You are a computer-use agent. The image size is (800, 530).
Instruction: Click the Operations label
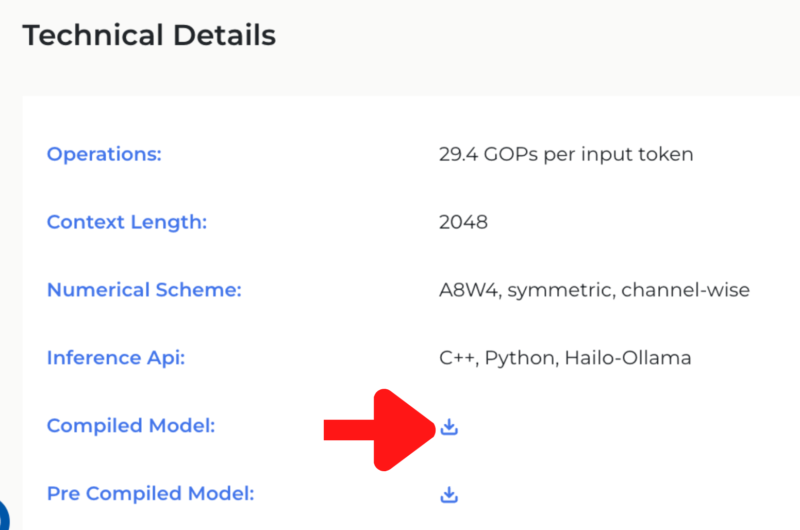click(x=104, y=154)
